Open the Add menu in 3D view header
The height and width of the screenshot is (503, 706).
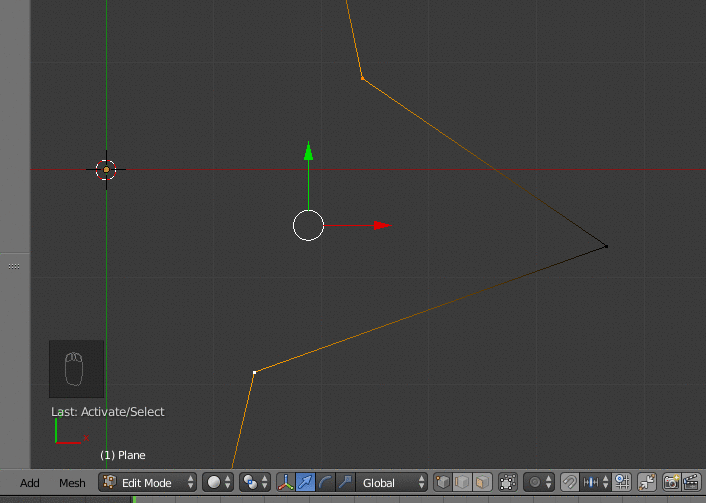coord(30,483)
